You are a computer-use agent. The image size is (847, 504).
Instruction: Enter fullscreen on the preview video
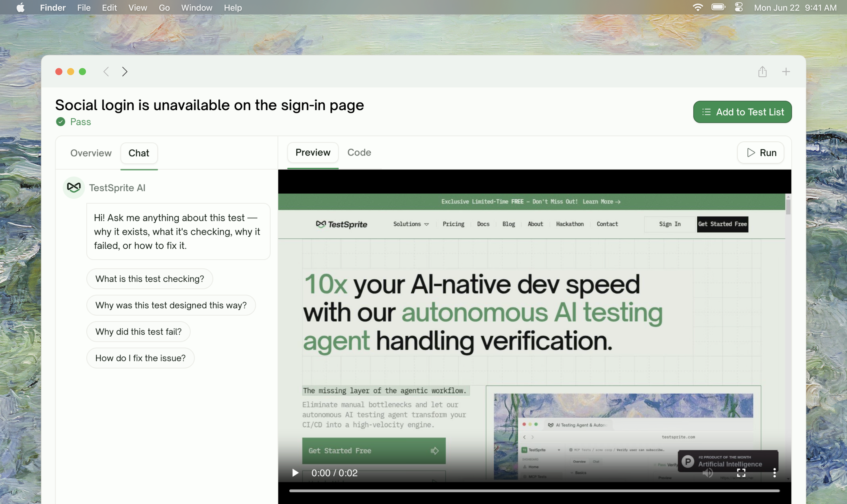[x=741, y=473]
